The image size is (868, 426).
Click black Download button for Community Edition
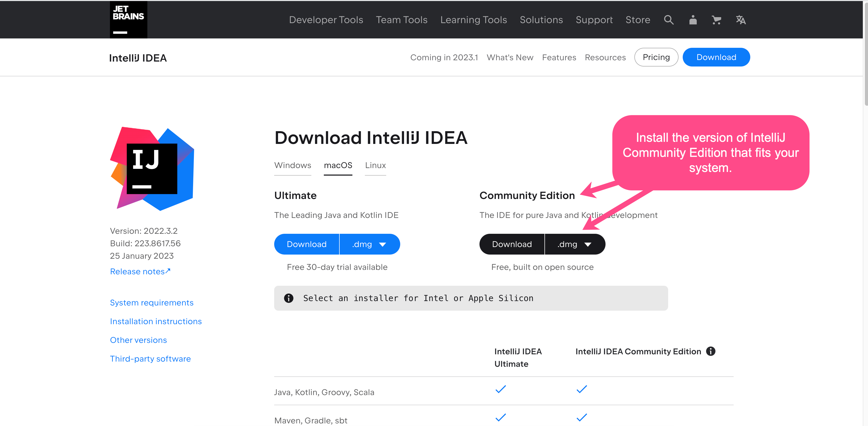pyautogui.click(x=512, y=244)
